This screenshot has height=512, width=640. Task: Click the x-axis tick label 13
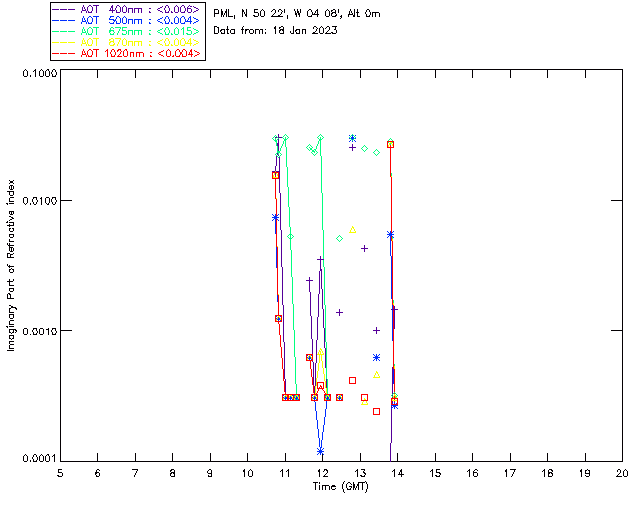pyautogui.click(x=360, y=474)
